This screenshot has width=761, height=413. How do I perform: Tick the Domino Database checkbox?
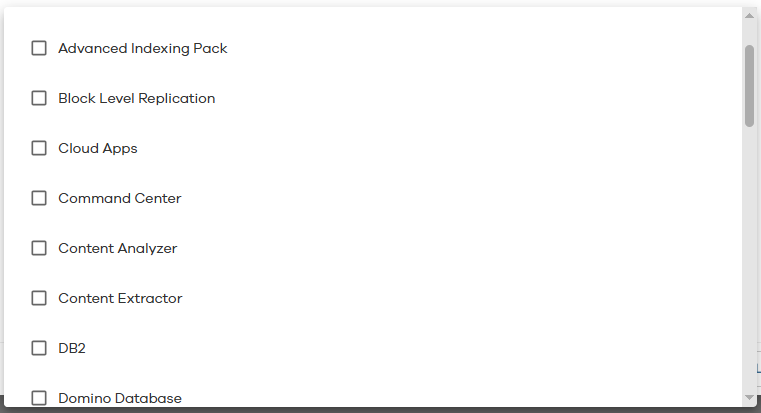pos(39,397)
